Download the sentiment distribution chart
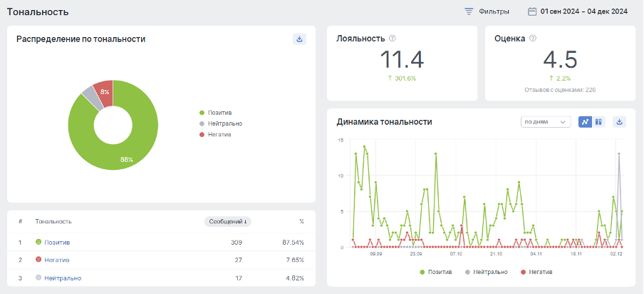 pos(299,39)
